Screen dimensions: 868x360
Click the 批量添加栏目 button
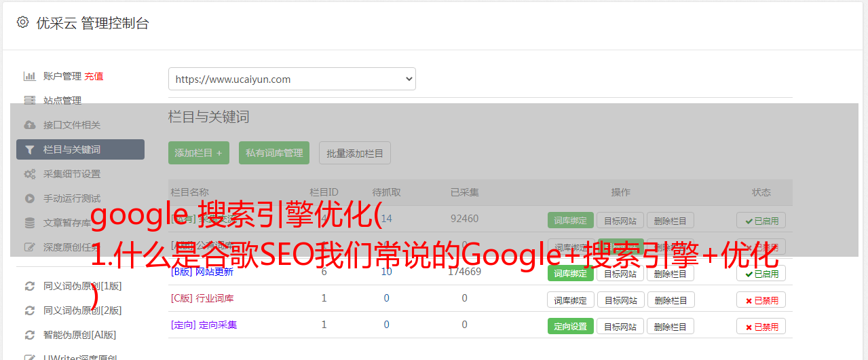(x=355, y=153)
